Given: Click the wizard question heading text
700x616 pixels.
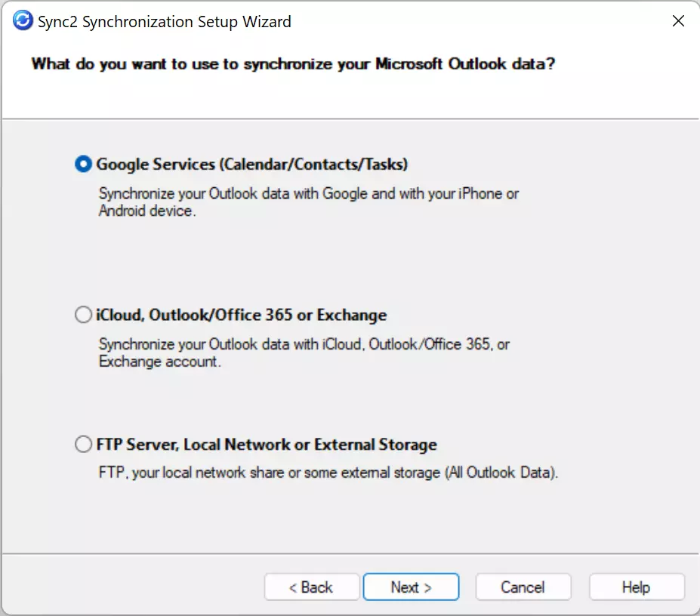Looking at the screenshot, I should 291,64.
